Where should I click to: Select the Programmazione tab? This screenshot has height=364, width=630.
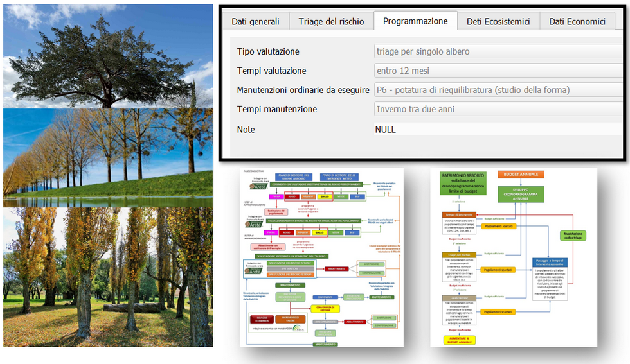[x=415, y=21]
